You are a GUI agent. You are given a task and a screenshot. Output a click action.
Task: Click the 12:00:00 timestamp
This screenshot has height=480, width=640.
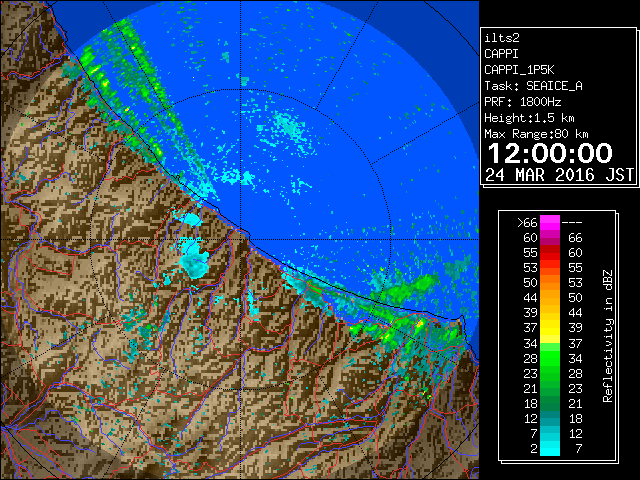coord(550,153)
